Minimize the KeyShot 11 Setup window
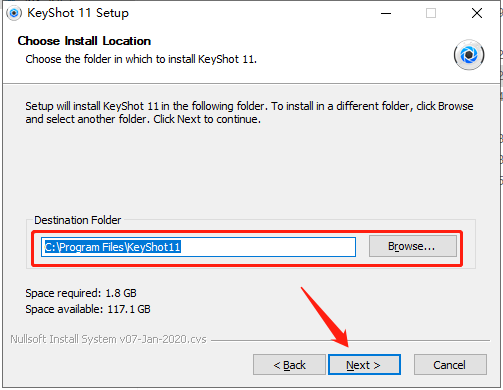This screenshot has height=390, width=503. pyautogui.click(x=386, y=13)
